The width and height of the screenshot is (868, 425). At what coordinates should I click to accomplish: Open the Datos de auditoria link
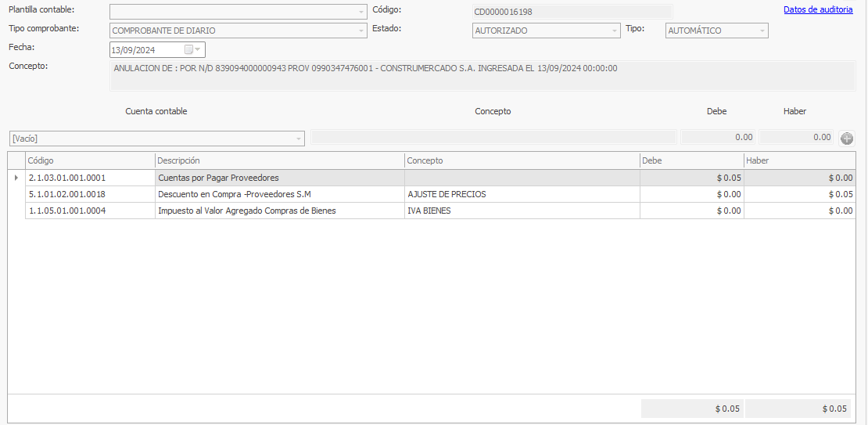coord(818,10)
